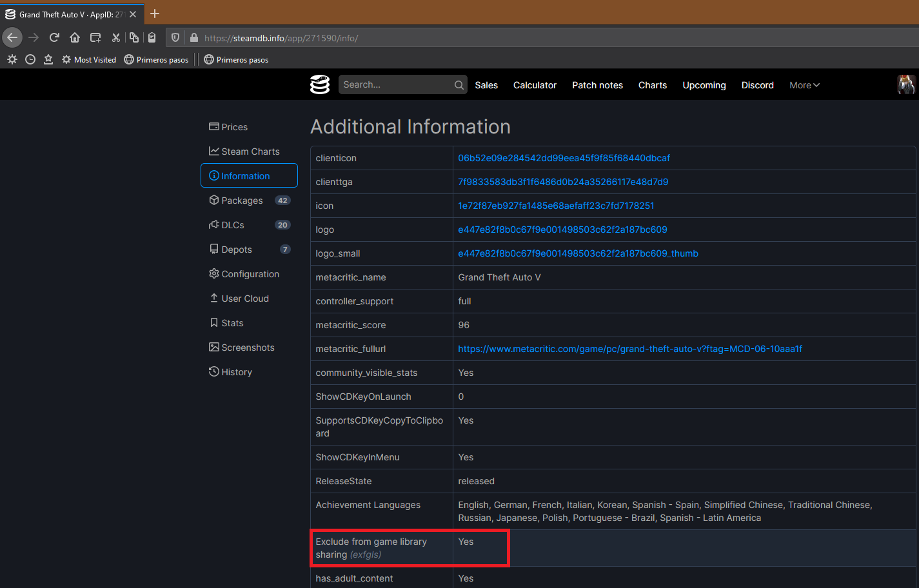Click the star bookmarks tray icon

pos(48,59)
